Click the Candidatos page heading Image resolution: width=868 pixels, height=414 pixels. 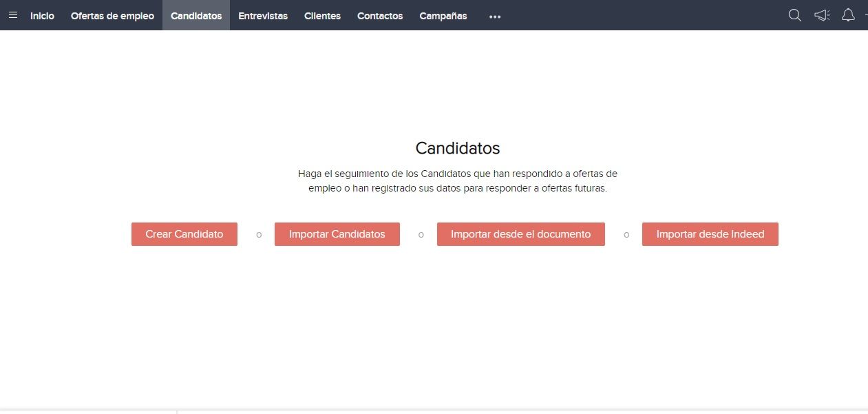click(457, 148)
